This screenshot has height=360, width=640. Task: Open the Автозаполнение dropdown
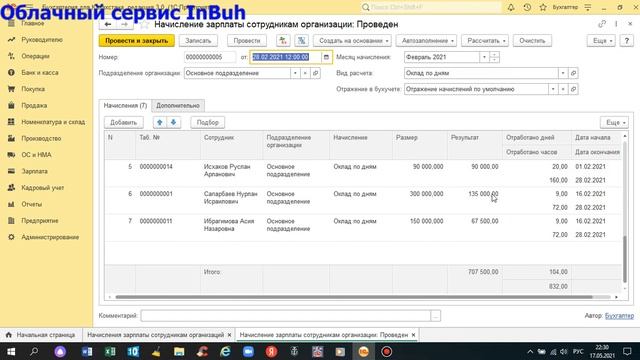tap(426, 40)
